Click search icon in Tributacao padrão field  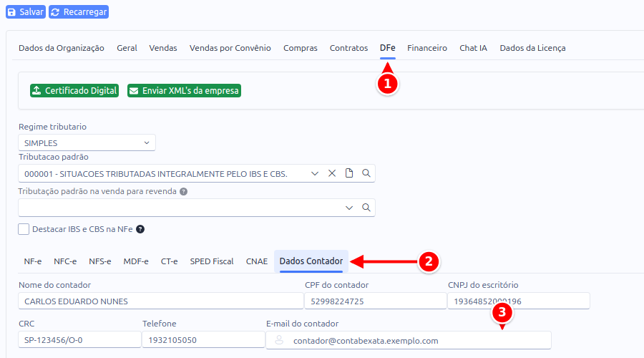point(366,173)
